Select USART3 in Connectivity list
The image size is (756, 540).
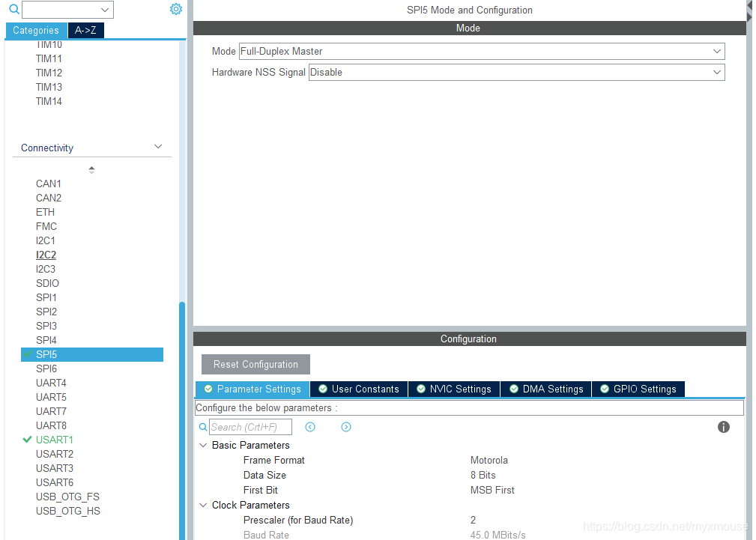click(x=55, y=468)
